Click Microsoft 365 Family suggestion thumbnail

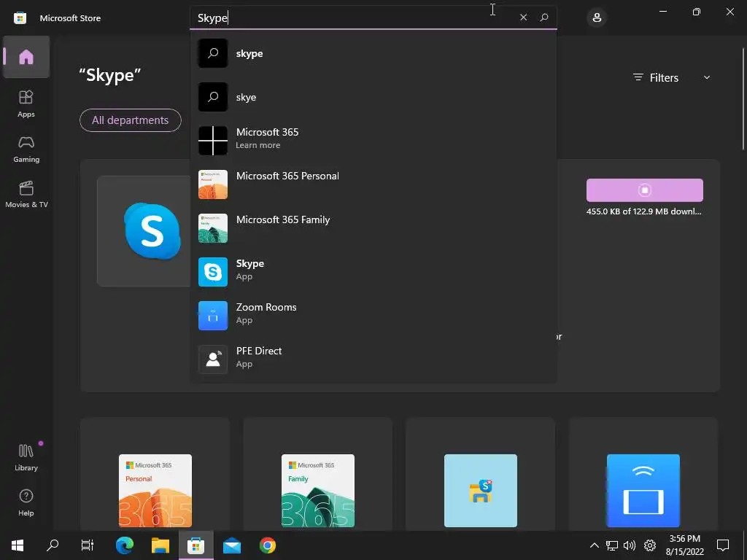(213, 228)
